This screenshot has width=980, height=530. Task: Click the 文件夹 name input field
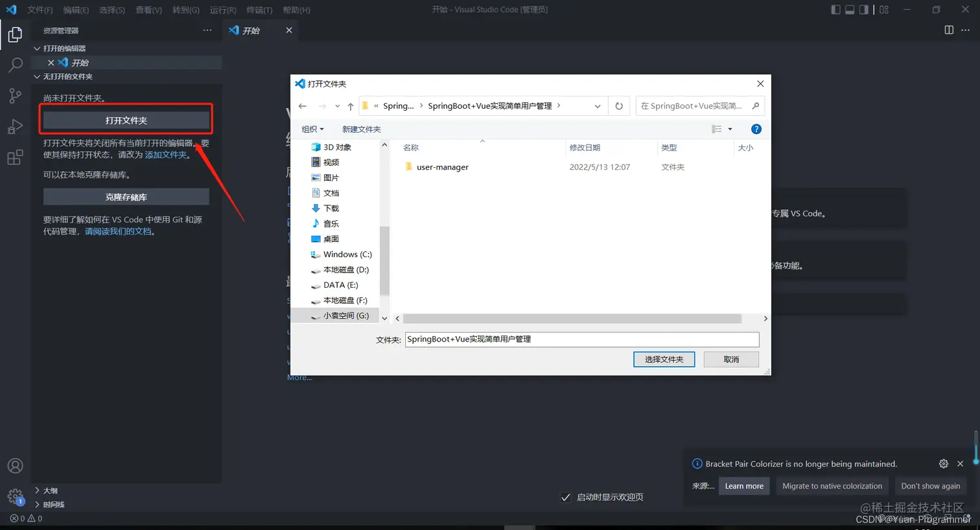point(582,339)
